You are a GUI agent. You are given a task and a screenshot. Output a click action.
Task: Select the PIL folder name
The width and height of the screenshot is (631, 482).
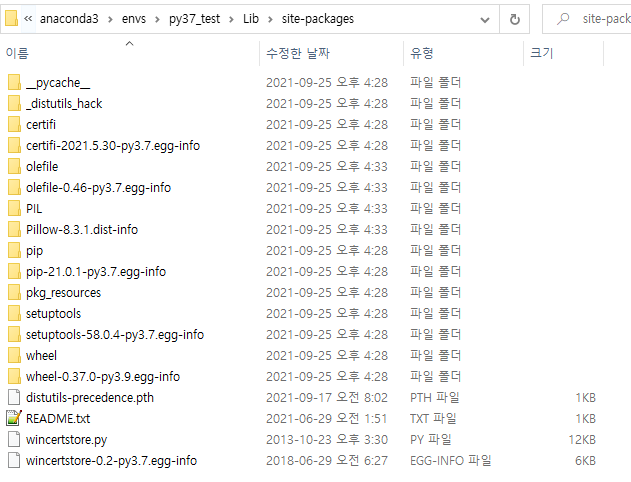[x=34, y=208]
